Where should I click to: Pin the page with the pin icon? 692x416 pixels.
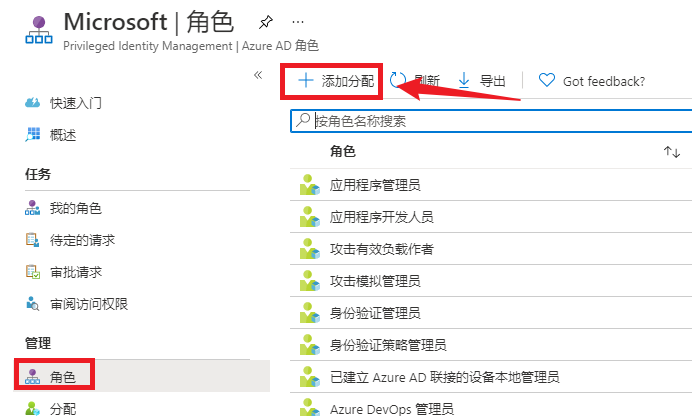[265, 21]
